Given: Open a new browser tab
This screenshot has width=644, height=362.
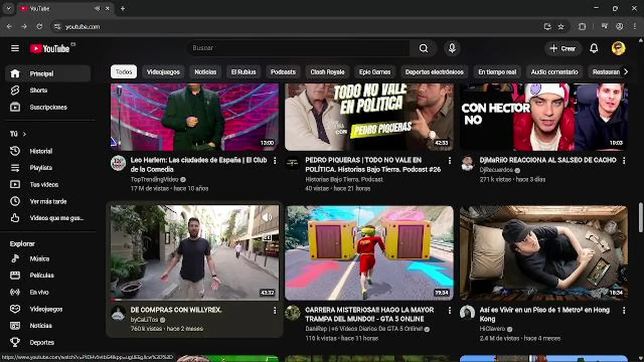Looking at the screenshot, I should pos(122,9).
